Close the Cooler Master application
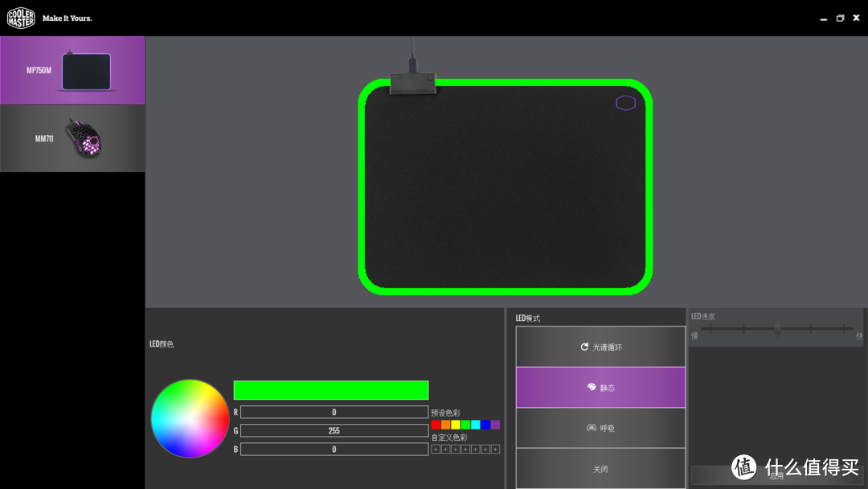868x489 pixels. pos(856,18)
